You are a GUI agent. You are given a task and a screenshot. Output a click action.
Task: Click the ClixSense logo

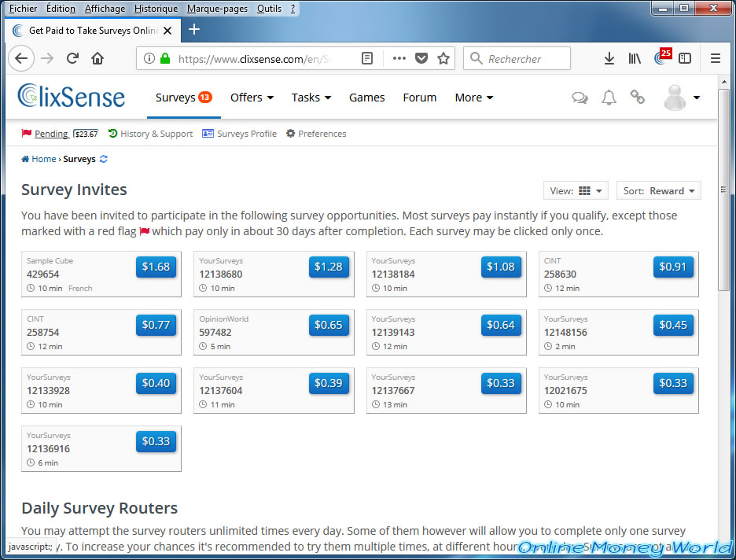(x=72, y=96)
